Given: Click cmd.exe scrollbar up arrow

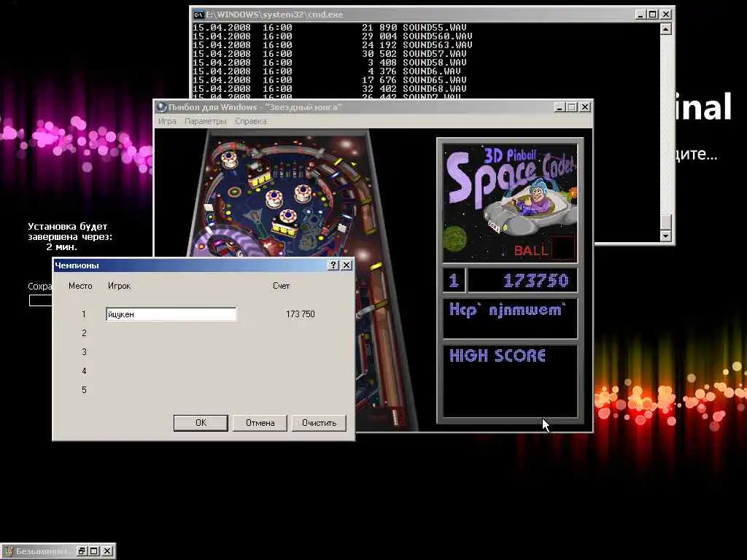Looking at the screenshot, I should pyautogui.click(x=665, y=29).
